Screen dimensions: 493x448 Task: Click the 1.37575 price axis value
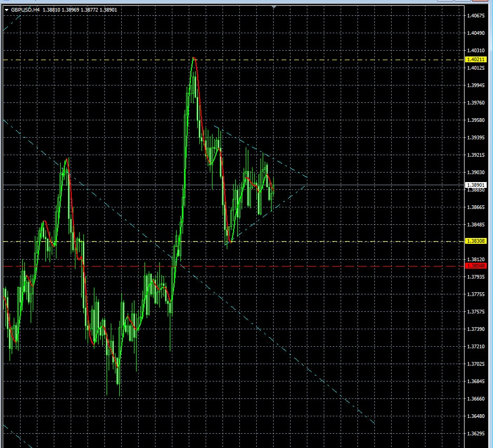click(476, 312)
